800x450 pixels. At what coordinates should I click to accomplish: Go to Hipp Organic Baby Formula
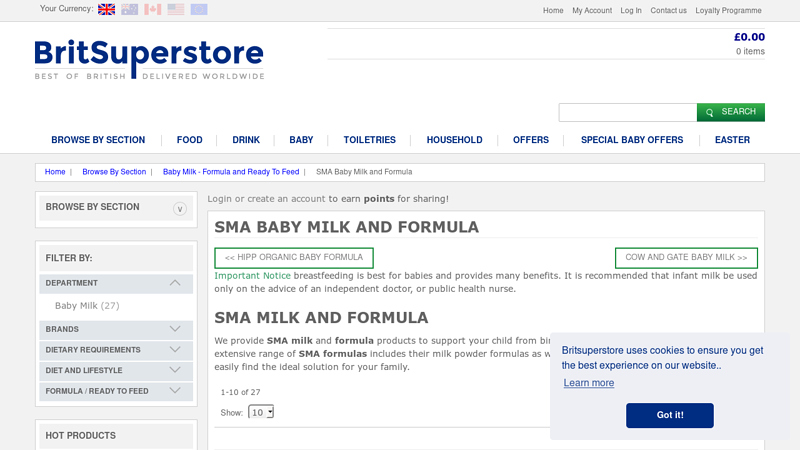(x=294, y=258)
